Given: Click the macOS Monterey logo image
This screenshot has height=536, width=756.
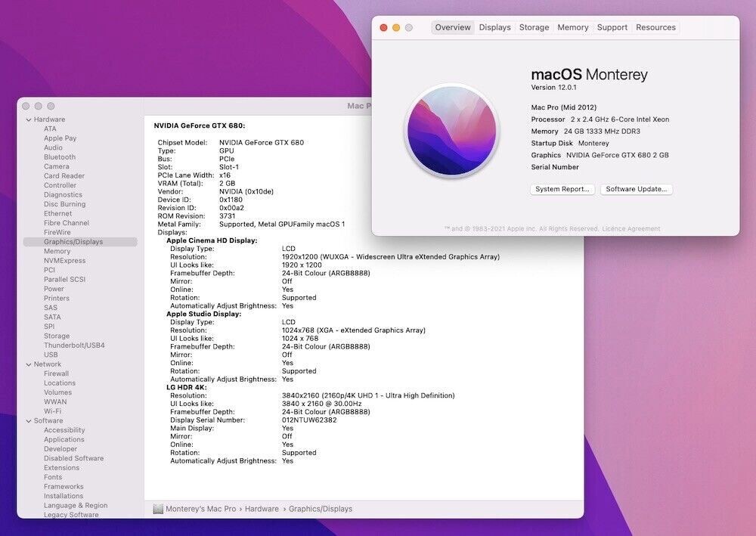Looking at the screenshot, I should click(452, 131).
